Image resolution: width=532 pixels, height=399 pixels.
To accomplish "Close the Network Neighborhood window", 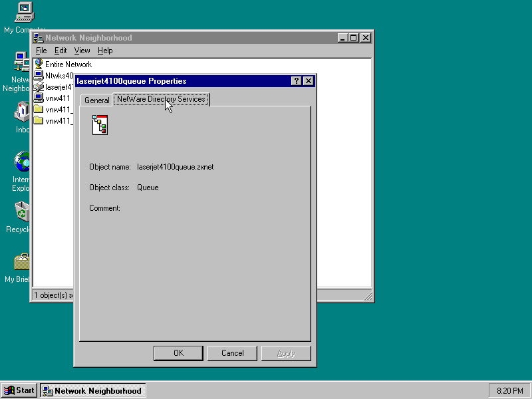I will click(365, 38).
